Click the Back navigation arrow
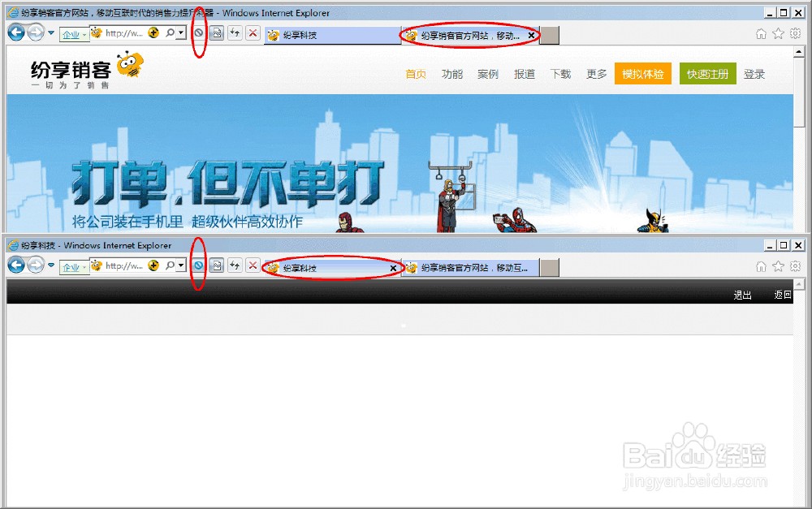 [x=15, y=32]
